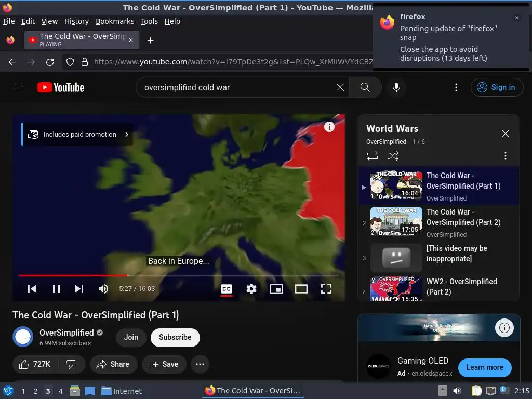Click Learn more on Gaming OLED ad
The height and width of the screenshot is (399, 532).
pos(485,367)
